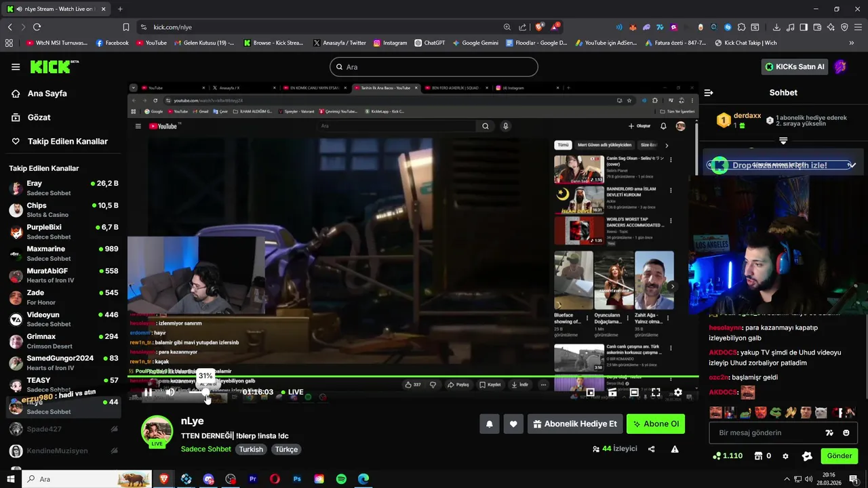Expand the chat leaderboard chevron

(x=783, y=141)
